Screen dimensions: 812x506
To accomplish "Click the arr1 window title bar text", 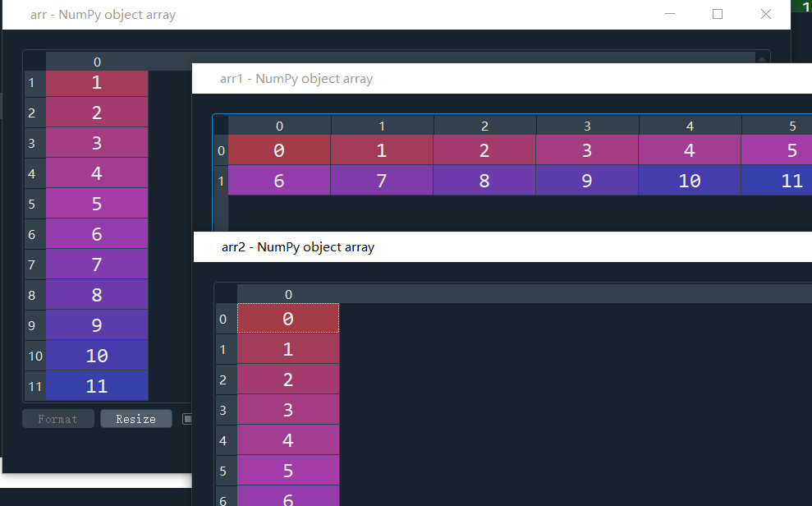I will coord(296,79).
